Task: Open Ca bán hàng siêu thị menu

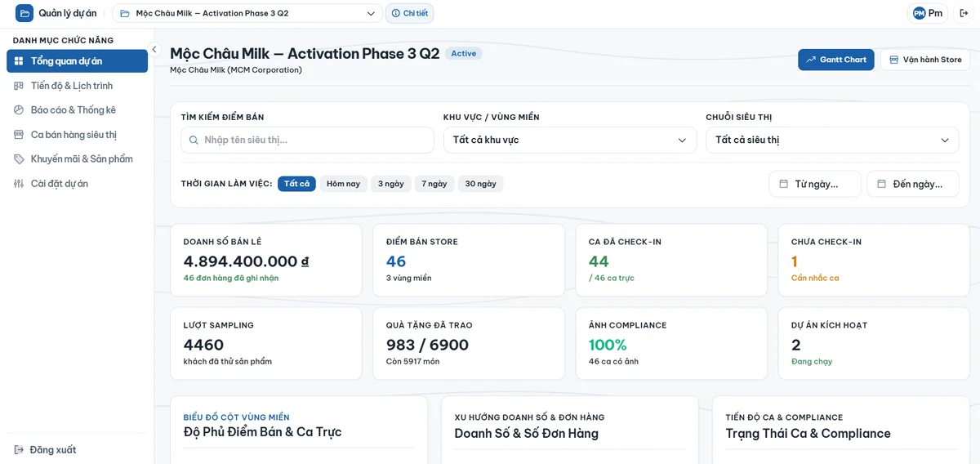Action: point(77,135)
